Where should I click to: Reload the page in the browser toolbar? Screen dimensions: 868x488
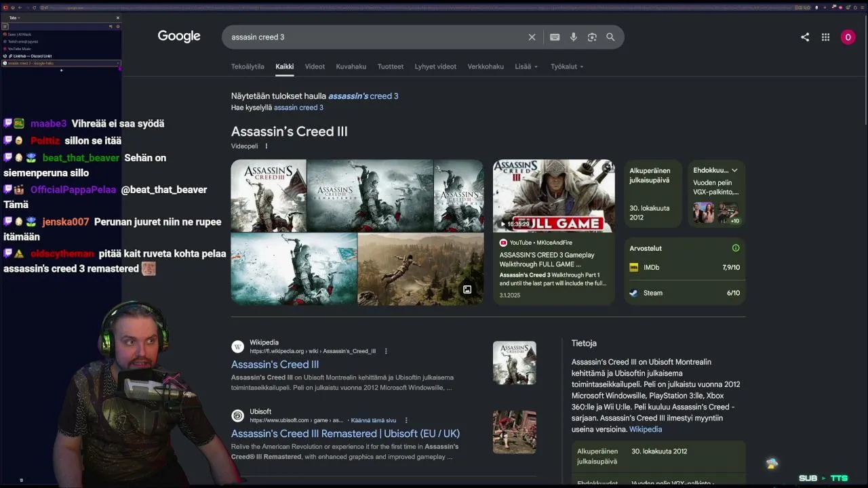(33, 7)
